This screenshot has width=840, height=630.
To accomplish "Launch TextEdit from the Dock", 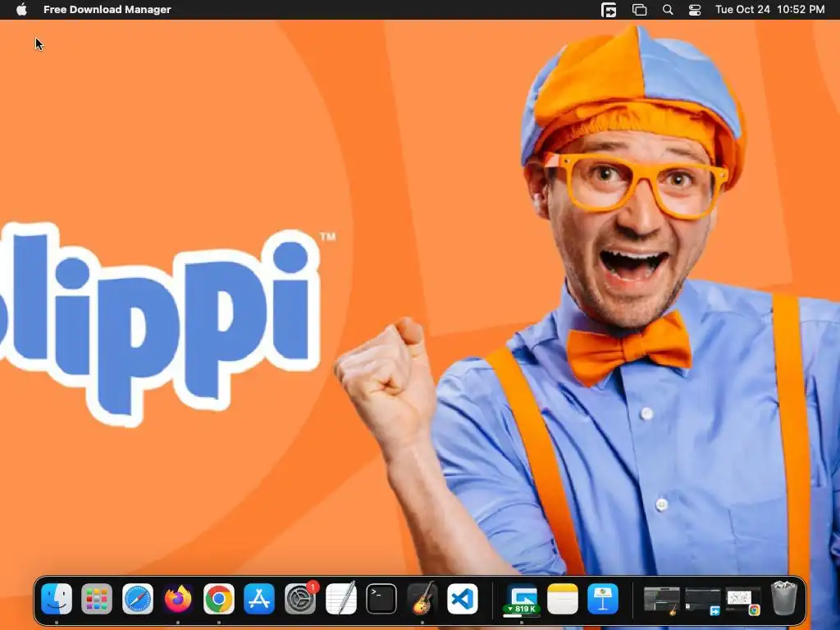I will coord(340,598).
